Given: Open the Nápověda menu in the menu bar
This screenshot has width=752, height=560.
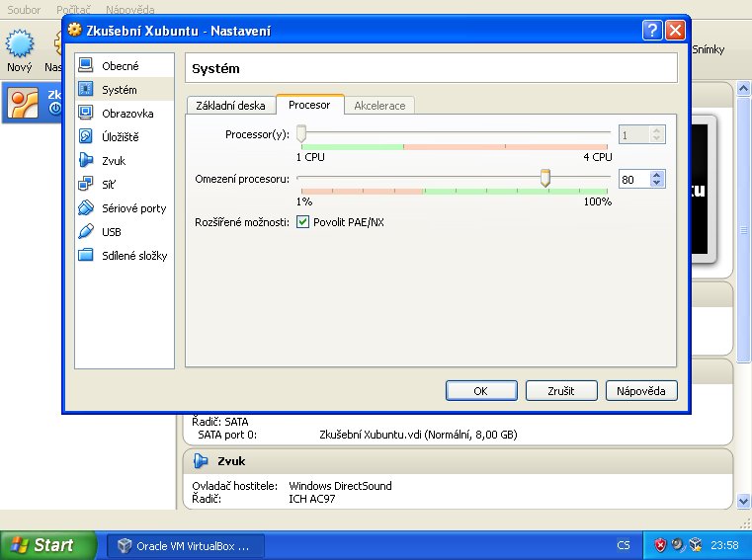Looking at the screenshot, I should [x=130, y=10].
